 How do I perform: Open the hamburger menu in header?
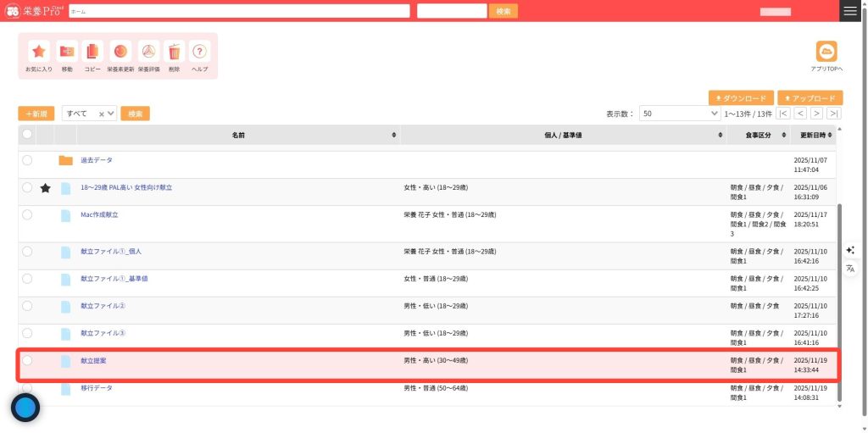850,10
